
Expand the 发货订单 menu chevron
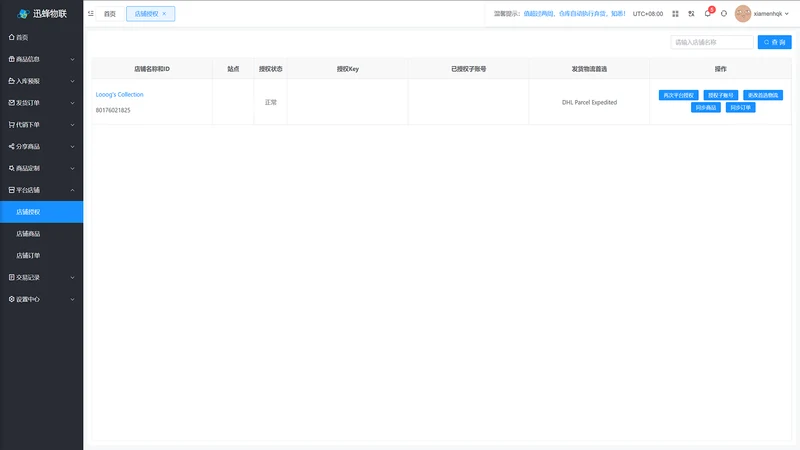click(x=72, y=103)
